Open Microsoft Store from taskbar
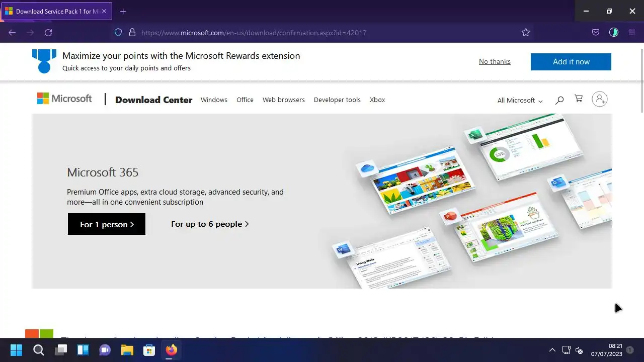This screenshot has height=362, width=644. click(149, 350)
